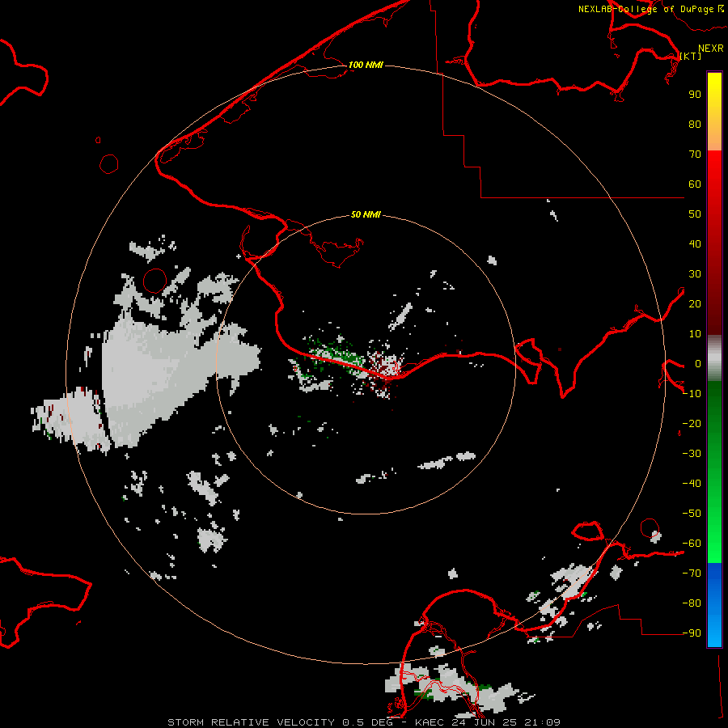Click the -10 value on velocity scale

(x=692, y=394)
